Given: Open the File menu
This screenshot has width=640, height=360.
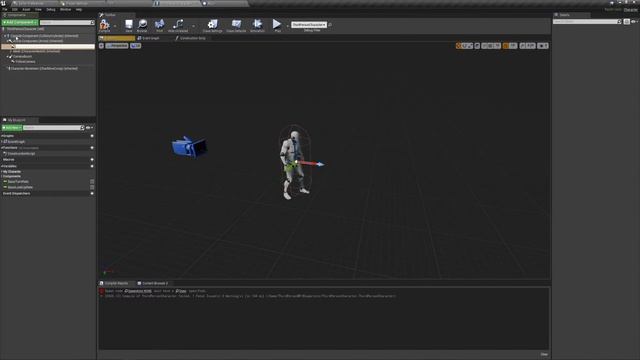Looking at the screenshot, I should pos(4,9).
